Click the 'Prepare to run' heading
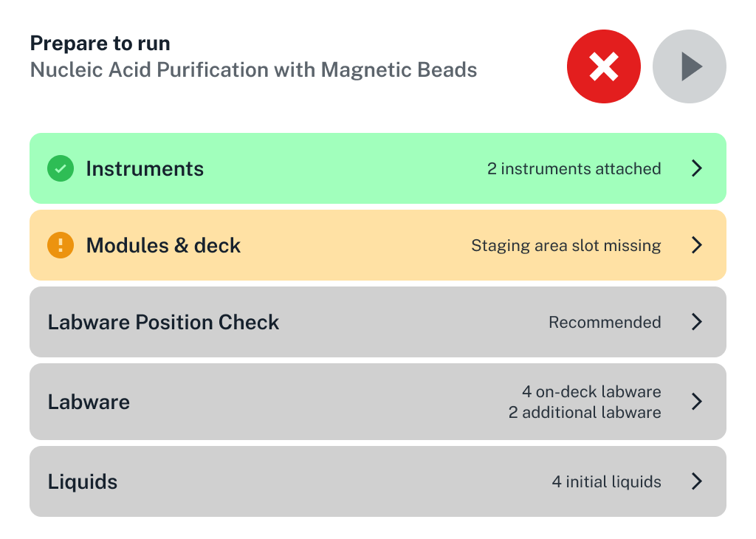The image size is (756, 539). pyautogui.click(x=100, y=43)
